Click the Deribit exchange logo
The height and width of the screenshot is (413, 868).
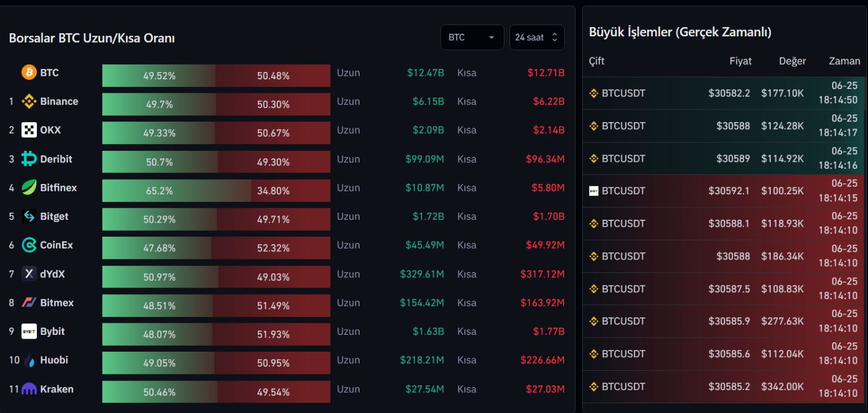click(x=29, y=158)
